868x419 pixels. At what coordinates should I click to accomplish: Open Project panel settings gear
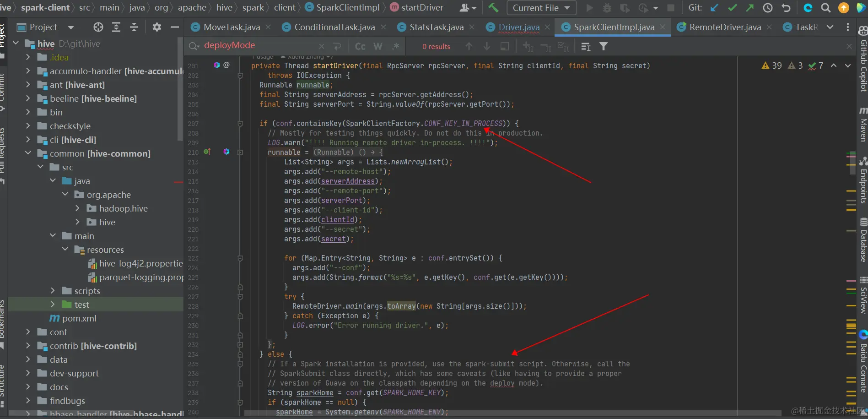point(156,27)
